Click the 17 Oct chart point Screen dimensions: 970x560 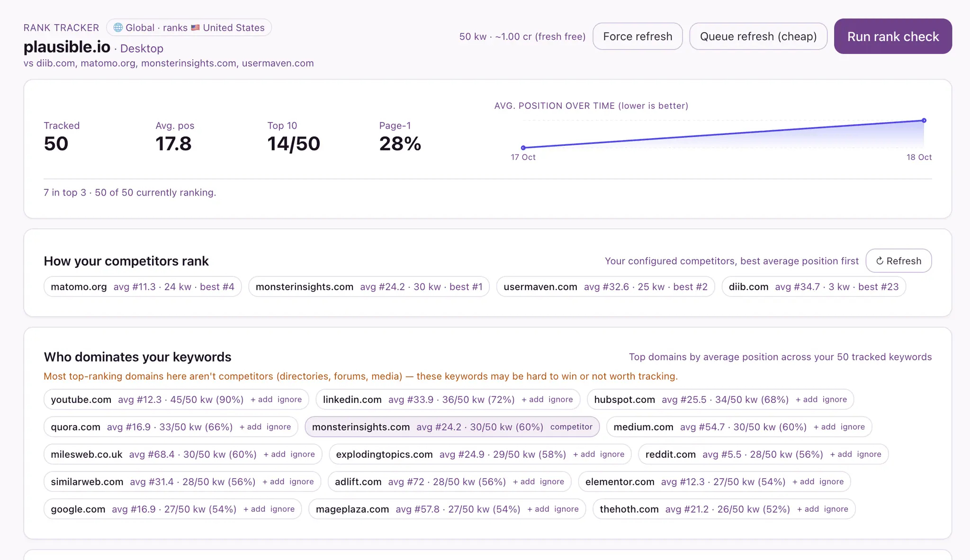point(523,148)
